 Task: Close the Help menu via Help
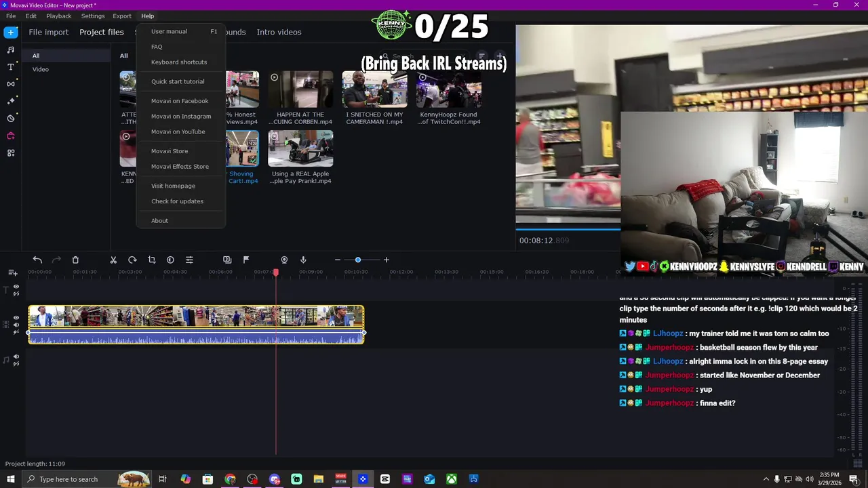click(x=148, y=16)
